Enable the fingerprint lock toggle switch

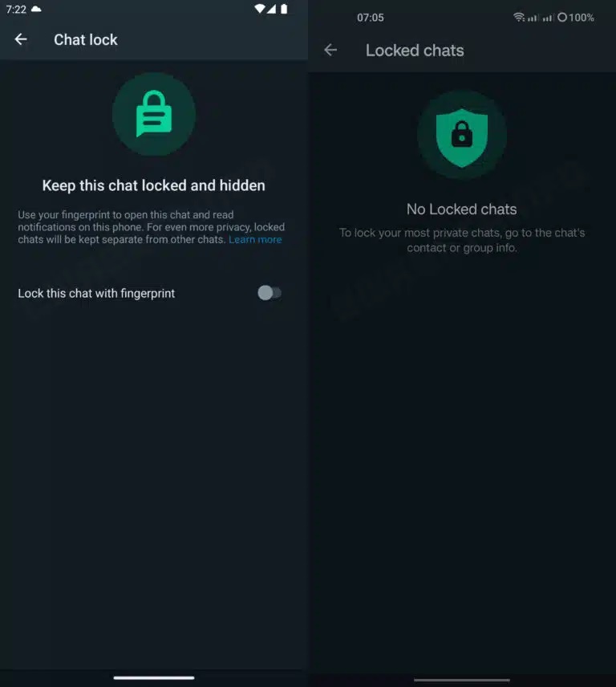tap(269, 293)
